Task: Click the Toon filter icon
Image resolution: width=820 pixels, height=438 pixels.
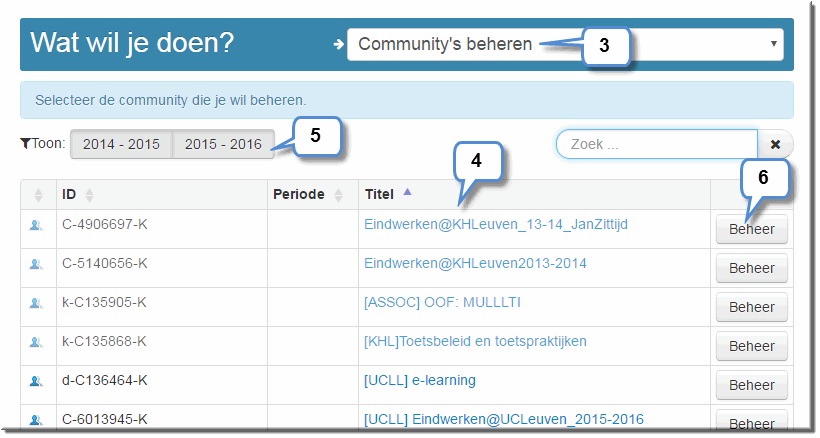Action: click(25, 144)
